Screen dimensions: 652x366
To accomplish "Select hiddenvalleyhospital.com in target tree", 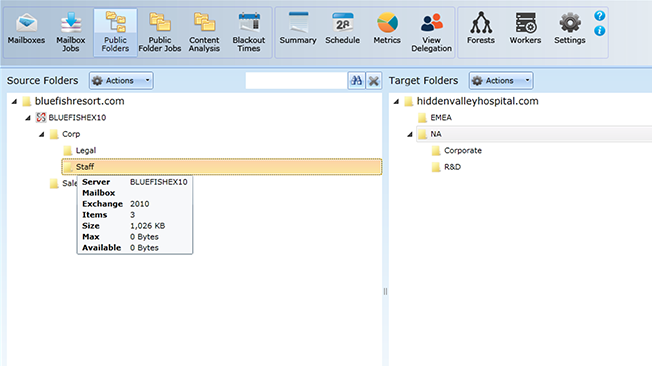I will tap(477, 101).
